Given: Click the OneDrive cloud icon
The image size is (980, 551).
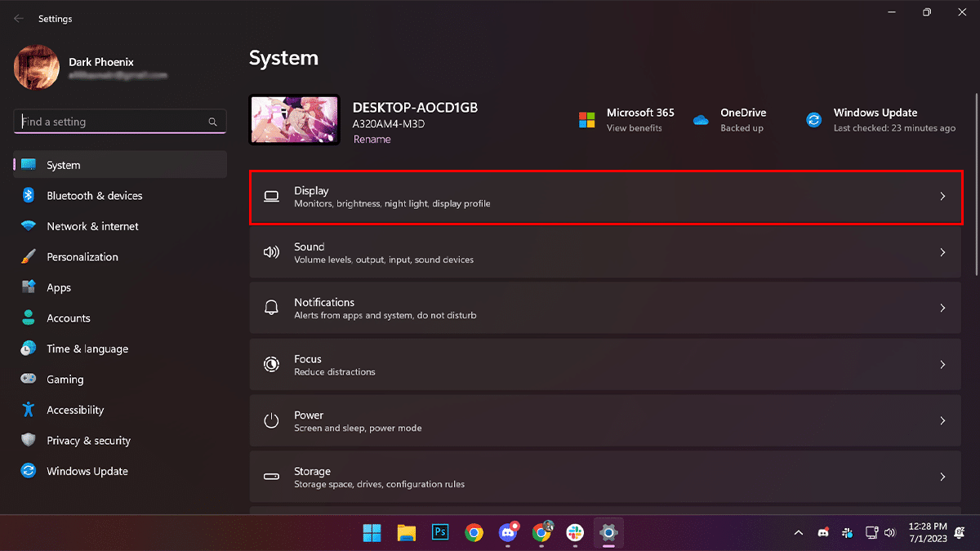Looking at the screenshot, I should click(701, 120).
